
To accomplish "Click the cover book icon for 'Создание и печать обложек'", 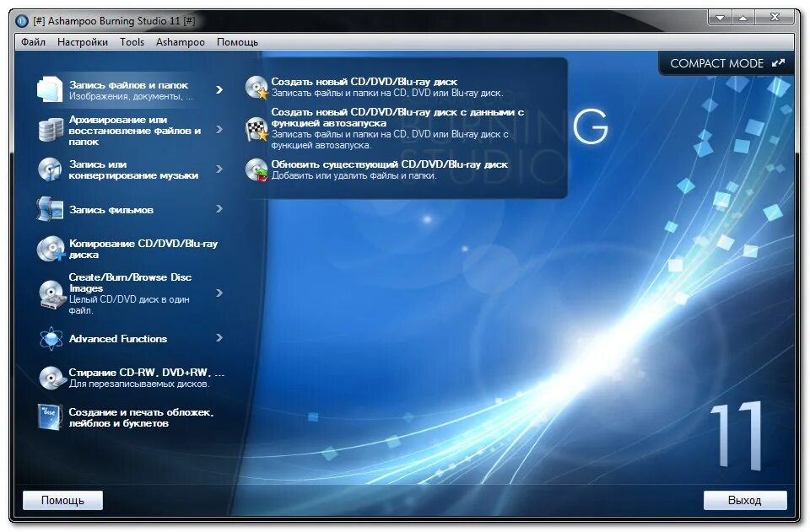I will [x=50, y=417].
